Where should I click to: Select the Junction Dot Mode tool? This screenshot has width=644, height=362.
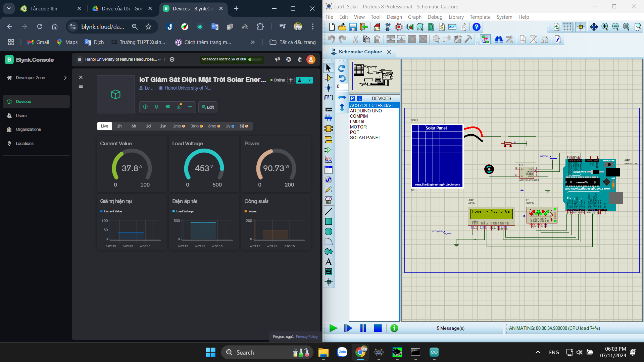click(328, 88)
